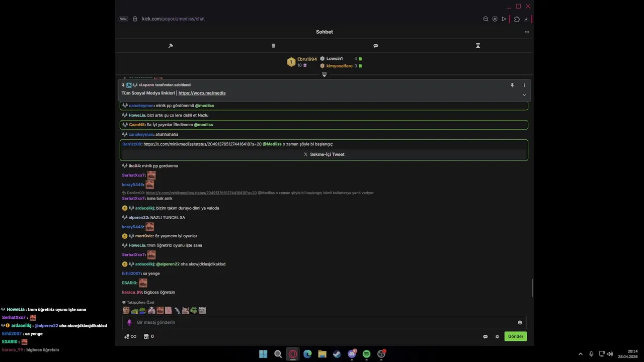The width and height of the screenshot is (644, 362).
Task: Click the browser play arrow icon
Action: coord(504,19)
